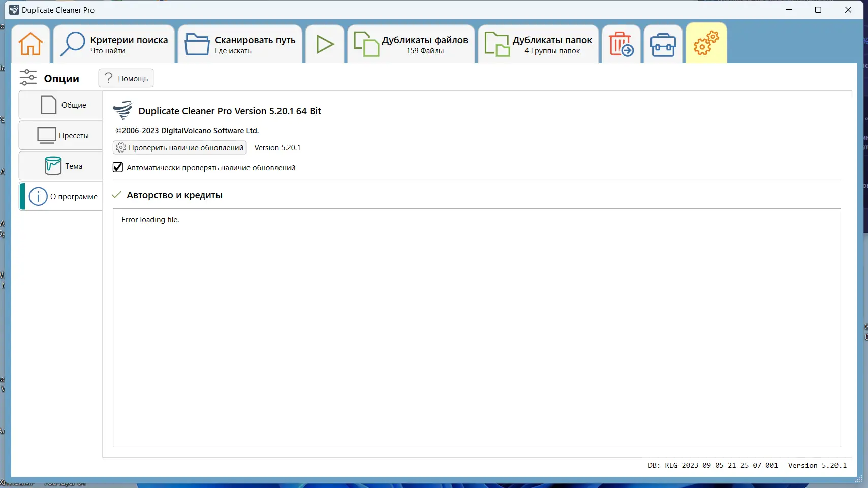Open Дубликаты файлов tab

pyautogui.click(x=411, y=44)
